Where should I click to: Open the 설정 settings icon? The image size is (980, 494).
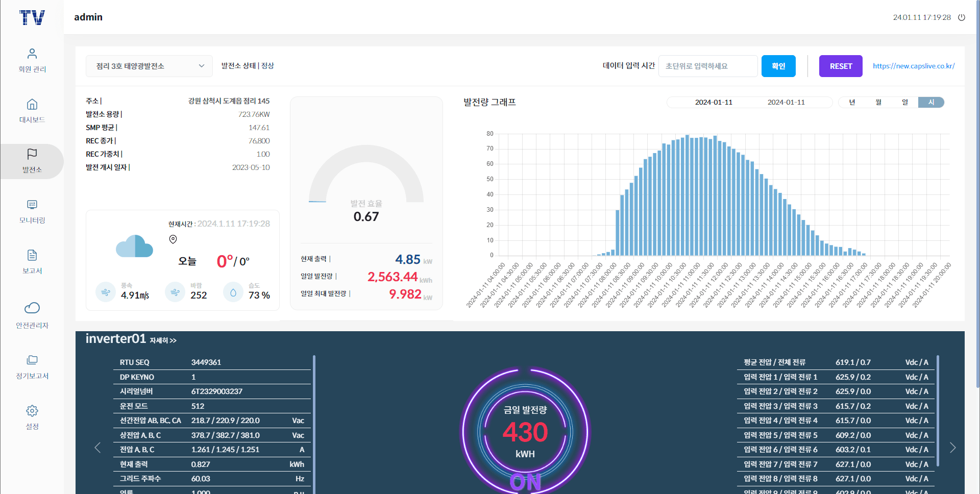click(x=32, y=417)
